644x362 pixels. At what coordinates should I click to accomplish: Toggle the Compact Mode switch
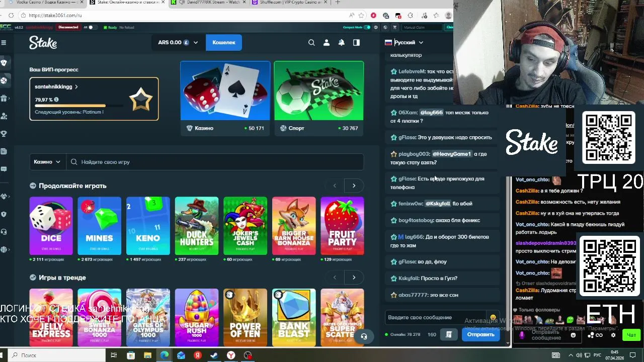point(367,27)
